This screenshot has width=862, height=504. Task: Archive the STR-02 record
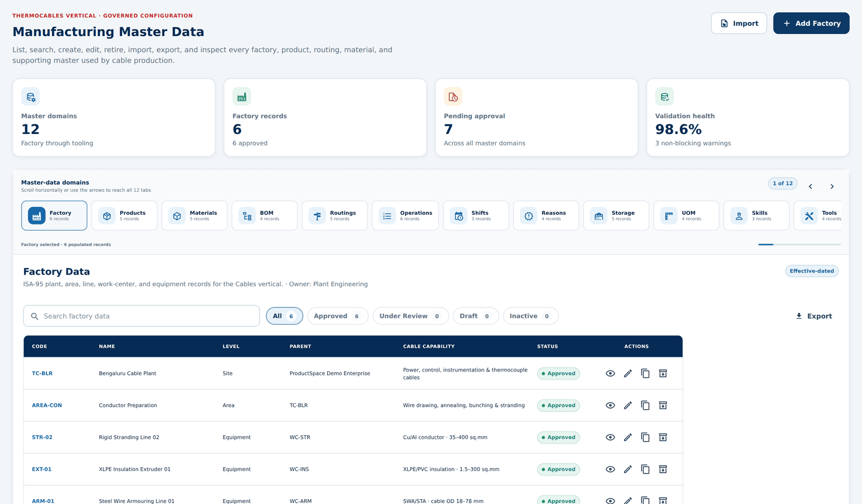point(663,437)
